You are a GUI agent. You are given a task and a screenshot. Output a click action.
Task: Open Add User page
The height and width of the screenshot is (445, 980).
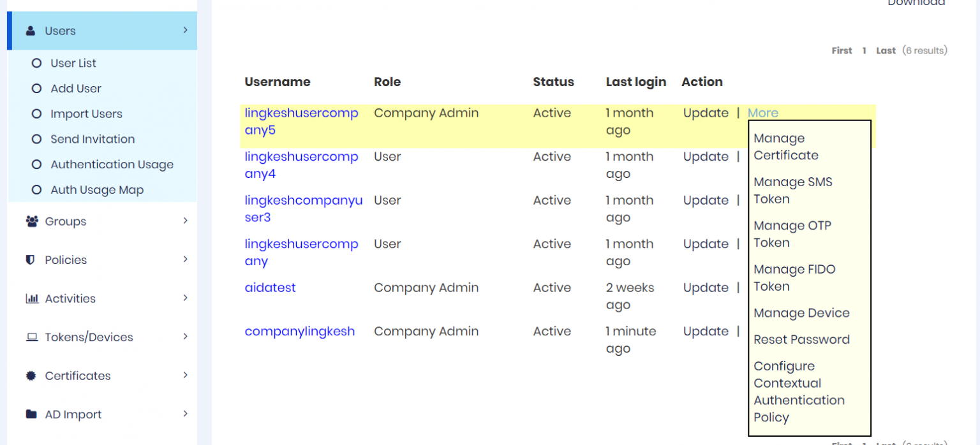[x=75, y=89]
